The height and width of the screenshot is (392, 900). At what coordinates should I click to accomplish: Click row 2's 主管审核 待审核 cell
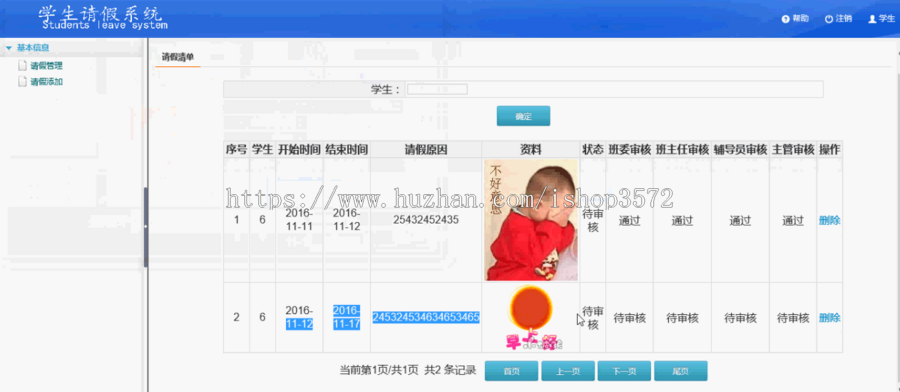coord(793,317)
